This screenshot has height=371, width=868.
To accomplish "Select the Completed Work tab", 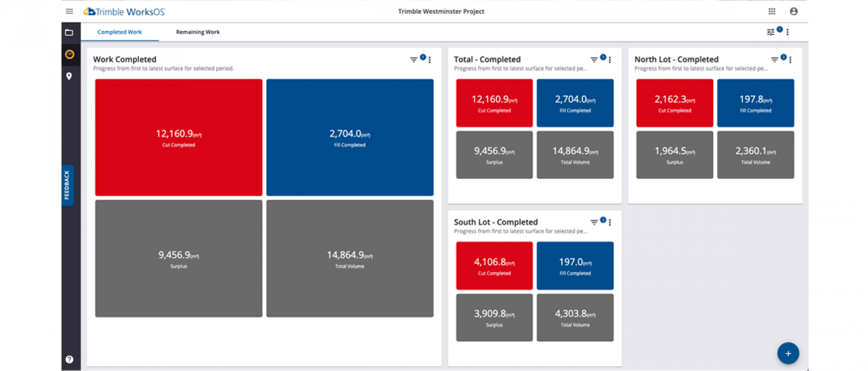I will pyautogui.click(x=119, y=32).
